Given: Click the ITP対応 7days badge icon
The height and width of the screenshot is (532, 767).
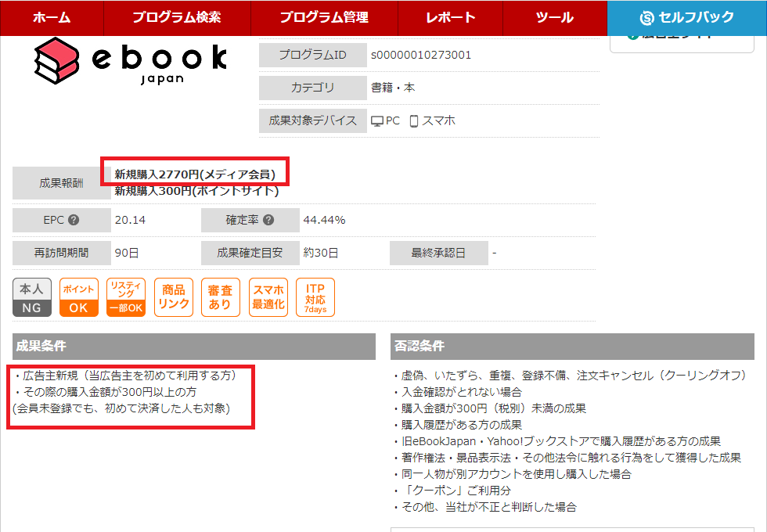Looking at the screenshot, I should (x=315, y=298).
